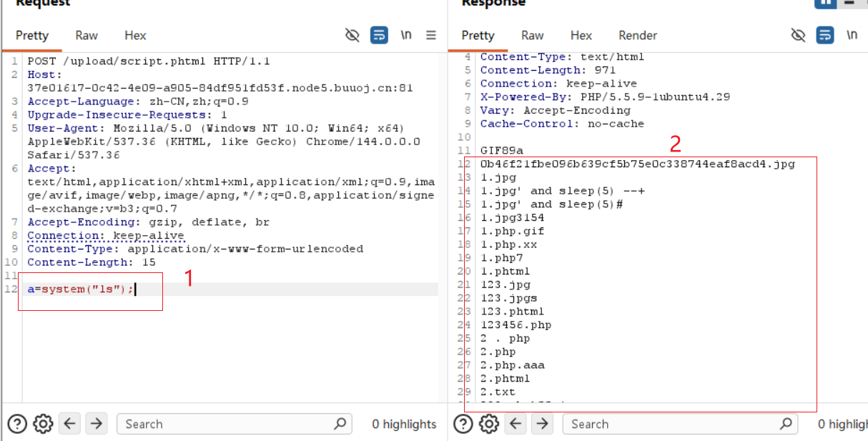Click the 'Host:' header name
868x441 pixels.
click(44, 74)
